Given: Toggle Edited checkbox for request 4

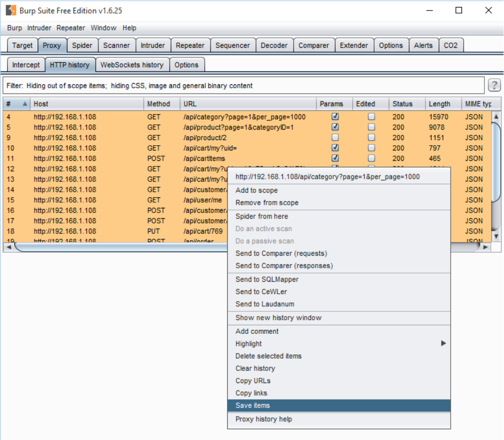Looking at the screenshot, I should (371, 117).
